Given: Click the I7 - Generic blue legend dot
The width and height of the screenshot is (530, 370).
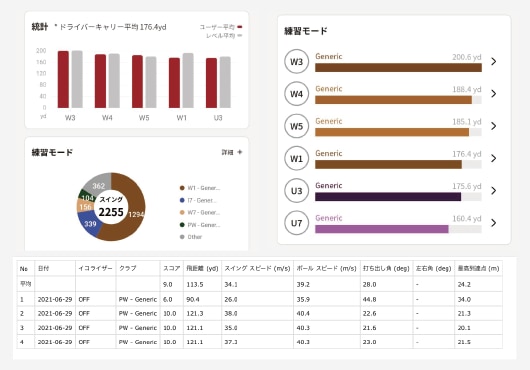Looking at the screenshot, I should point(182,200).
